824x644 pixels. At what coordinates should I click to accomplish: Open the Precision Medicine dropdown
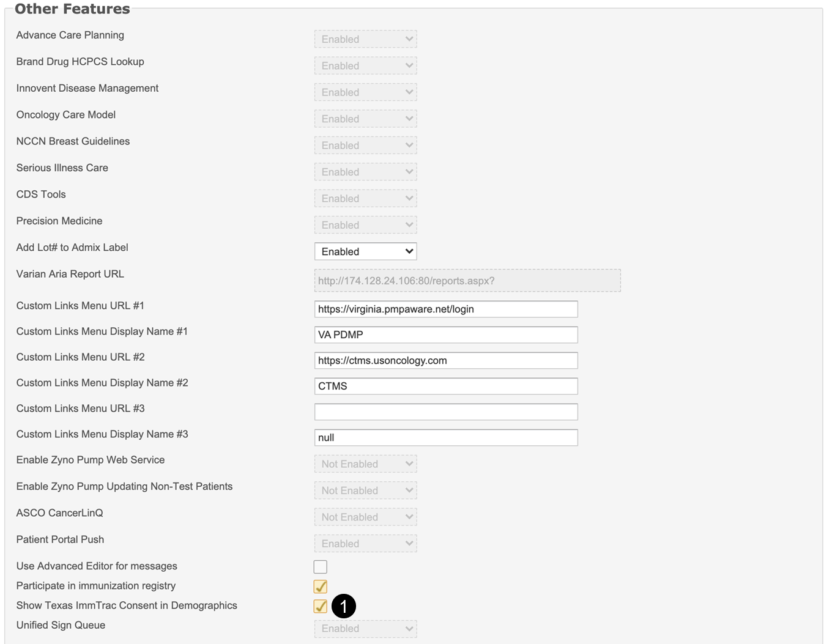[365, 225]
